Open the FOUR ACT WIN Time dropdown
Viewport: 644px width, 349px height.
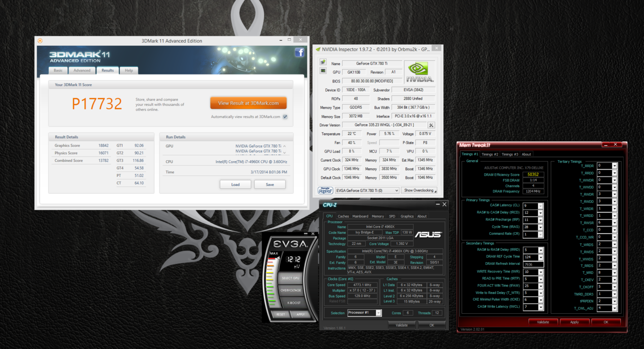tap(540, 286)
